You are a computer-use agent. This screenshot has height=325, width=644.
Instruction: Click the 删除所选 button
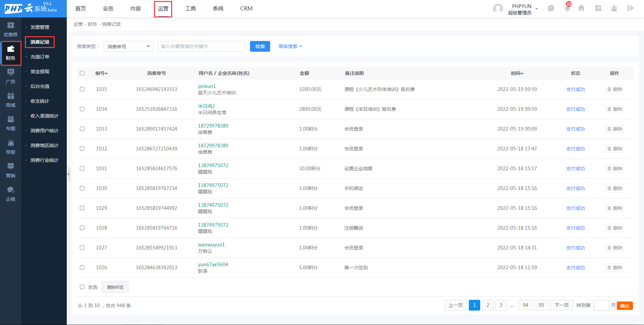(115, 287)
